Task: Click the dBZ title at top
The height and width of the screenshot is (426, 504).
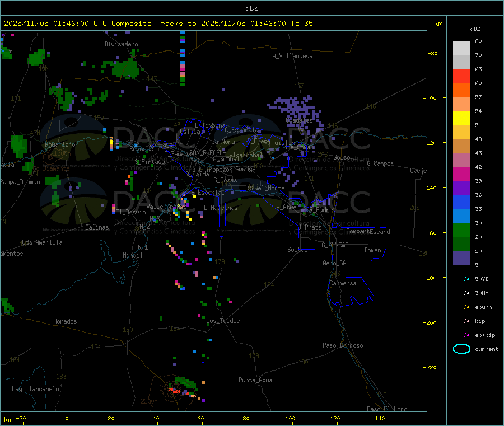Action: point(251,8)
